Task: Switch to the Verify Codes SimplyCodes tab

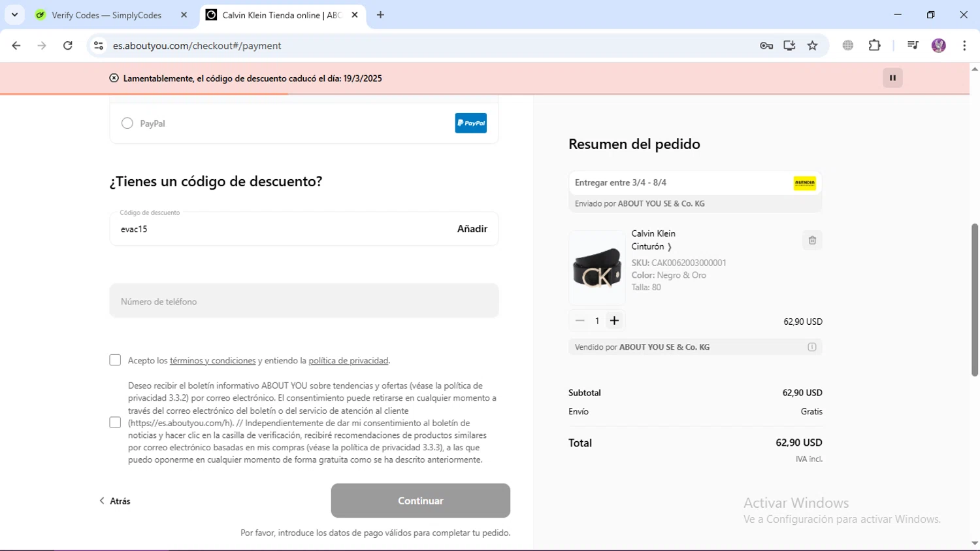Action: (108, 15)
